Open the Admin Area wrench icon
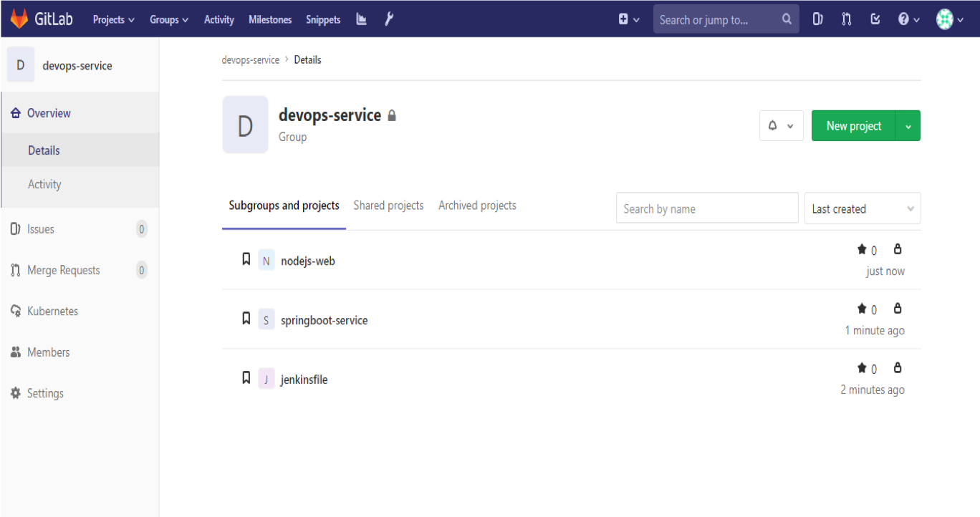The width and height of the screenshot is (980, 517). (x=388, y=19)
